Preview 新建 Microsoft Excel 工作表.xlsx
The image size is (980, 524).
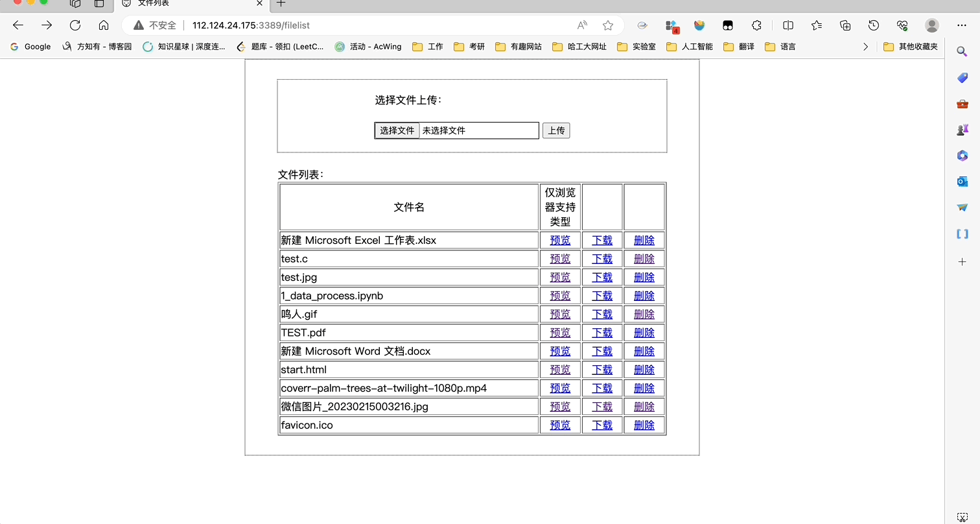560,240
